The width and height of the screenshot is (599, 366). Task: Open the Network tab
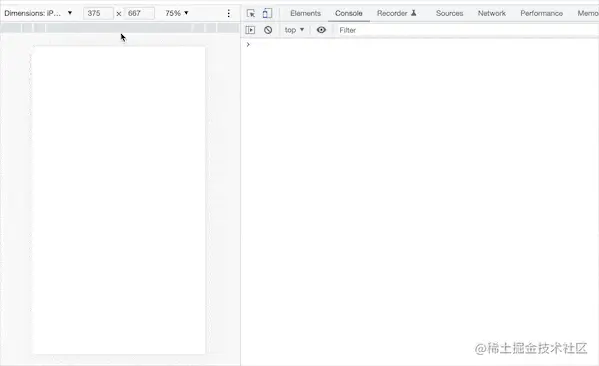point(492,13)
